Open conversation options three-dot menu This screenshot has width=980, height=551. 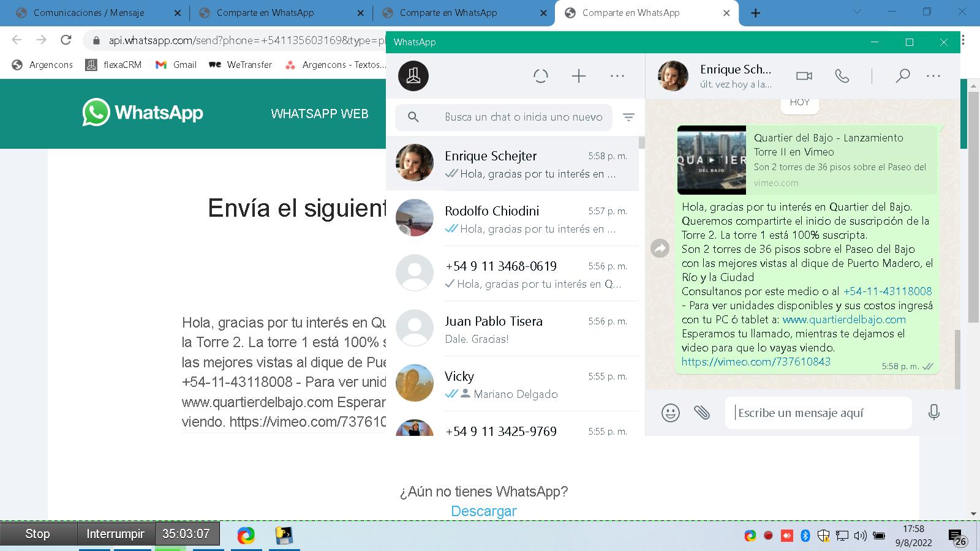click(x=933, y=76)
